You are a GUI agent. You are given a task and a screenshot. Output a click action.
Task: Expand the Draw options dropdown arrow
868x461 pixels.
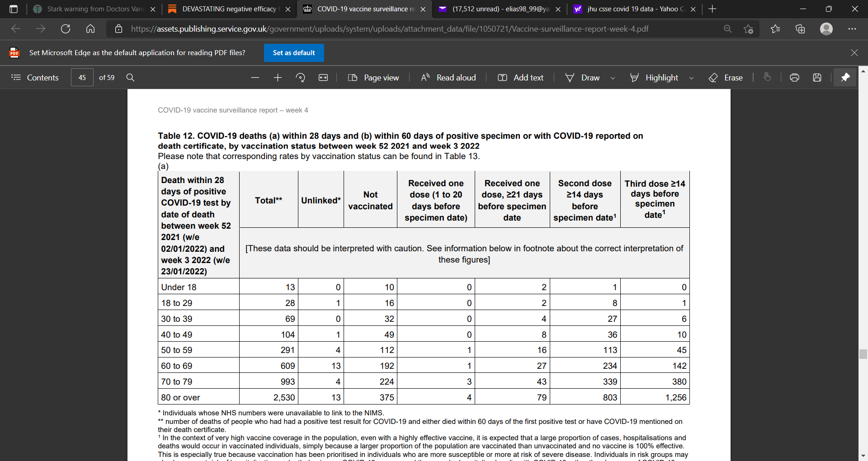pyautogui.click(x=613, y=78)
